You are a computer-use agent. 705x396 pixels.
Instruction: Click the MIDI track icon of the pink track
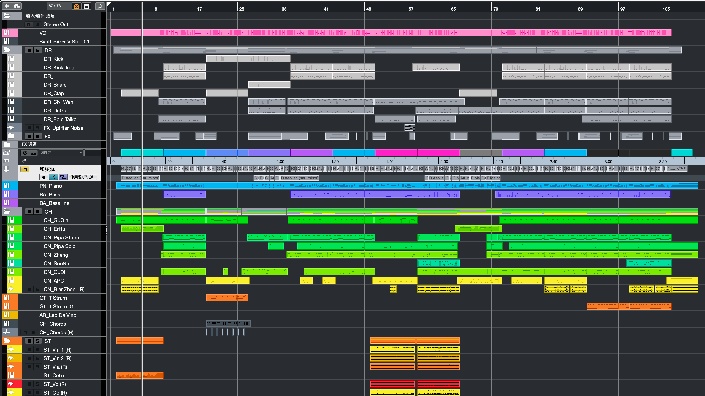point(6,33)
